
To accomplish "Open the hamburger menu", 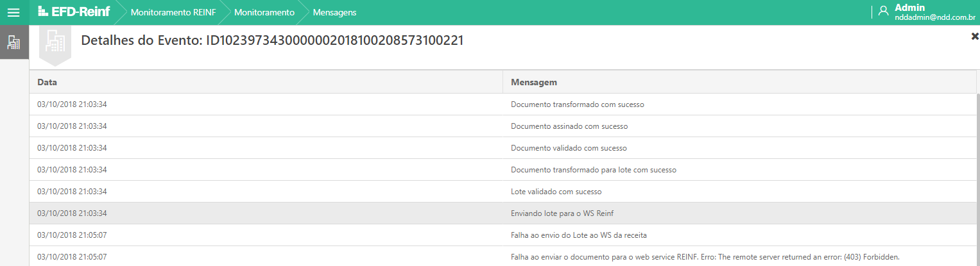I will point(13,12).
